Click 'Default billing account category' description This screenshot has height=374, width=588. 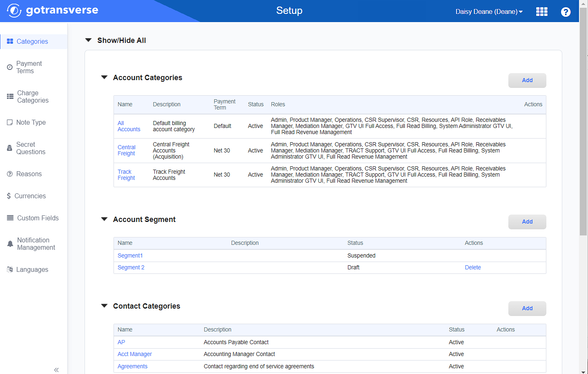[174, 126]
